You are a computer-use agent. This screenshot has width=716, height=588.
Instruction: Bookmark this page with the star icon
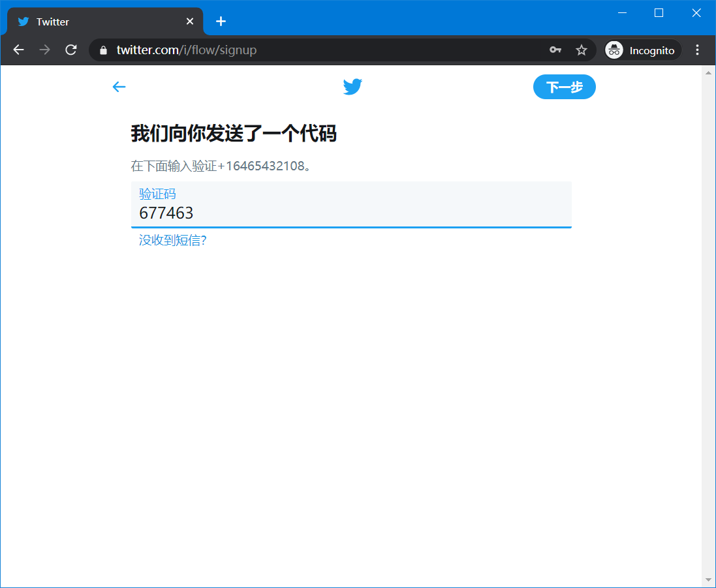pos(582,50)
